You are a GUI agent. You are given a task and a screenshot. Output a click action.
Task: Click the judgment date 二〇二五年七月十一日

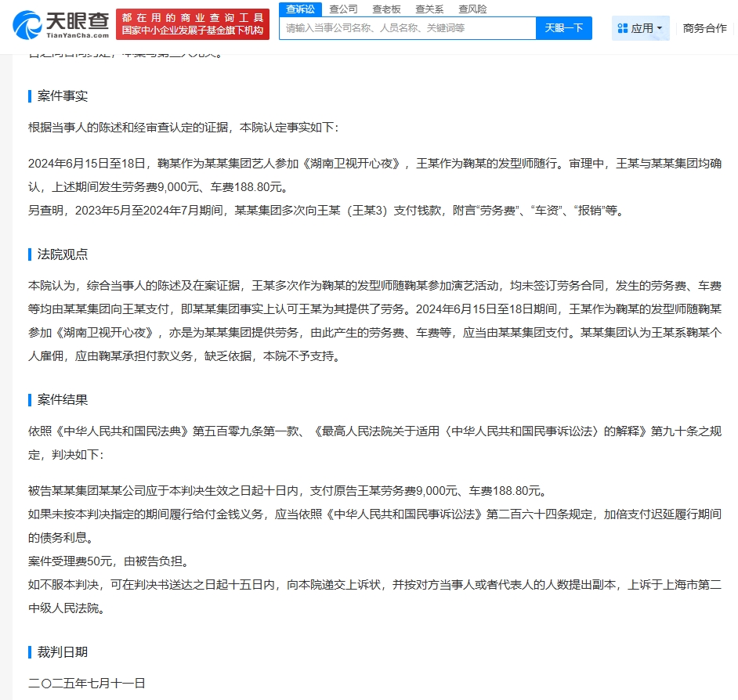pos(87,683)
